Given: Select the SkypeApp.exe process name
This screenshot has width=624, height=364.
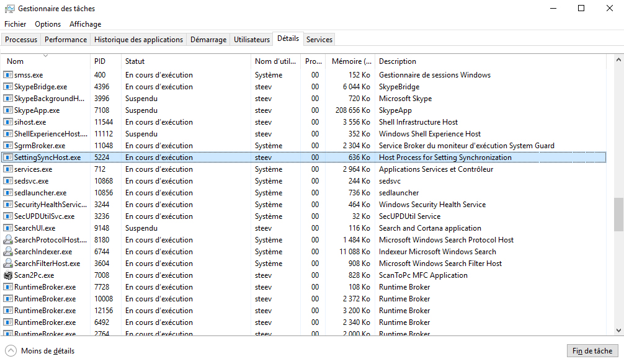Looking at the screenshot, I should click(x=37, y=110).
